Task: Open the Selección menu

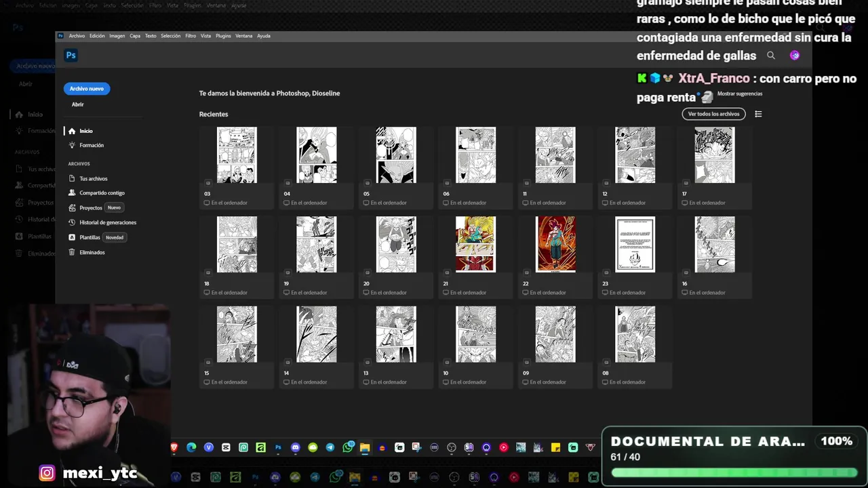Action: [x=171, y=36]
